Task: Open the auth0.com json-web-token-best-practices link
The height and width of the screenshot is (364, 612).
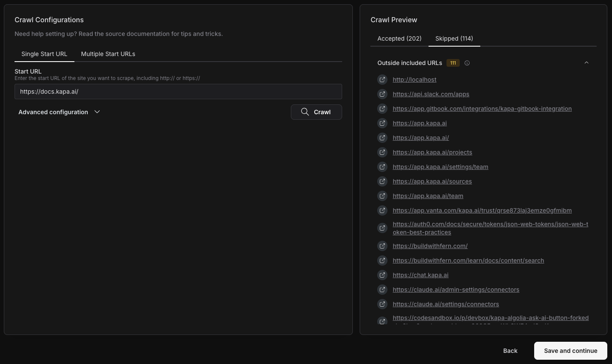Action: point(491,228)
